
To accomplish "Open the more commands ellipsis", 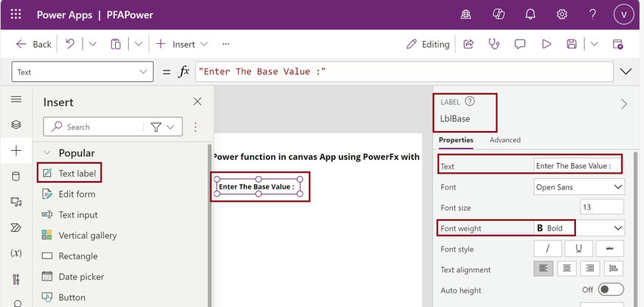I will point(226,44).
